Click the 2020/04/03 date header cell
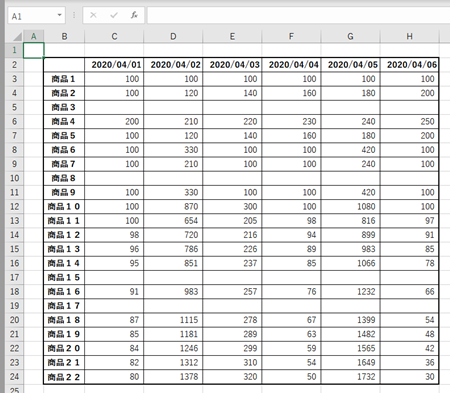450x393 pixels. click(x=232, y=65)
